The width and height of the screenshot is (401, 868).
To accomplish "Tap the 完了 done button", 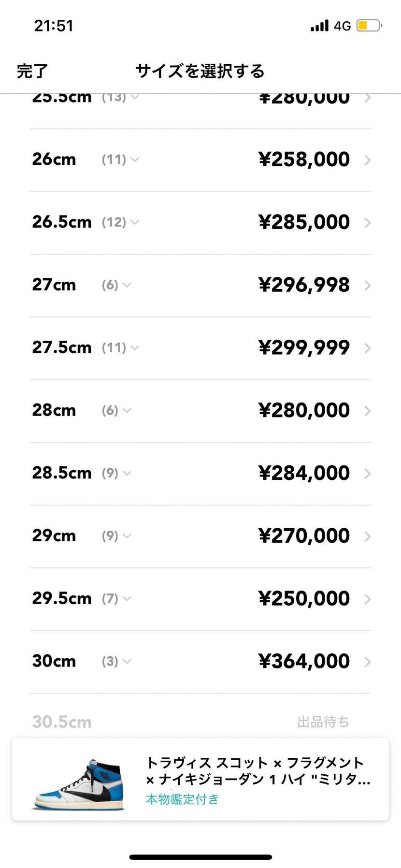I will pyautogui.click(x=32, y=71).
